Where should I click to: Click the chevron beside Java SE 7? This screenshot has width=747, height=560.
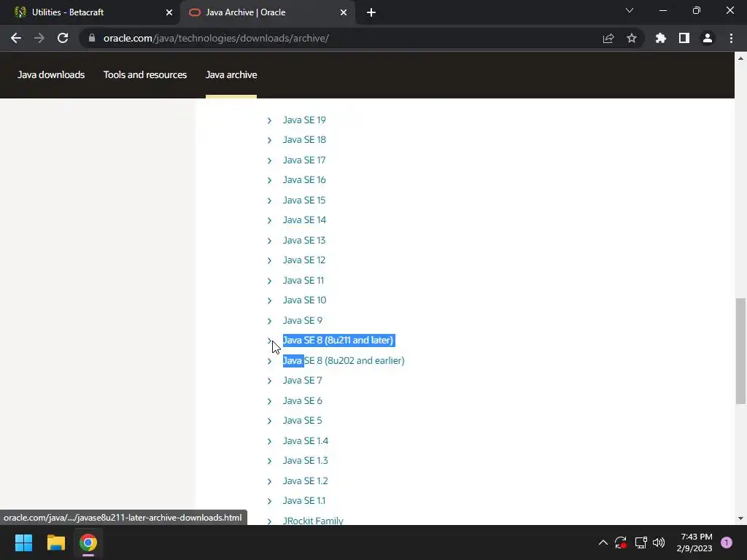click(269, 381)
